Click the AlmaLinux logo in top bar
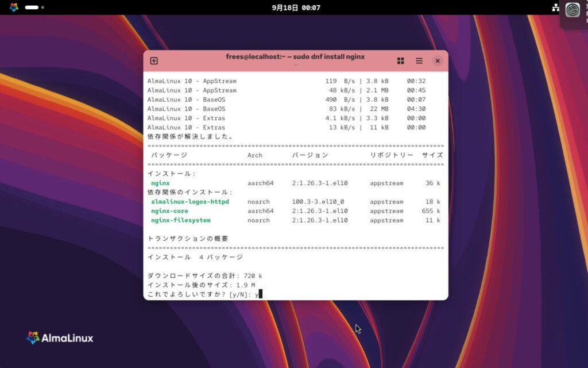Image resolution: width=588 pixels, height=368 pixels. point(14,7)
